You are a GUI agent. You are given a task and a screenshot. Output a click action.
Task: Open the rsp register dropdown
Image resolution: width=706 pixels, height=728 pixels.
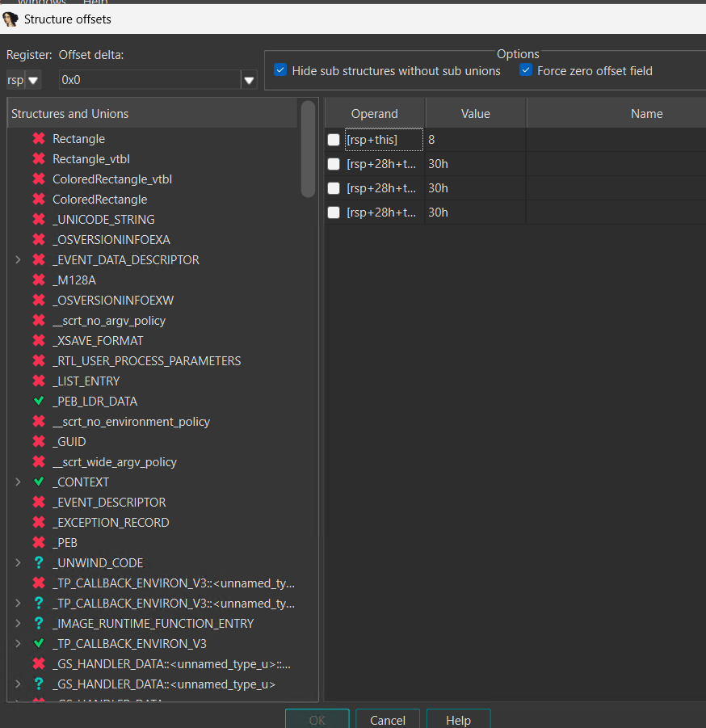[32, 80]
